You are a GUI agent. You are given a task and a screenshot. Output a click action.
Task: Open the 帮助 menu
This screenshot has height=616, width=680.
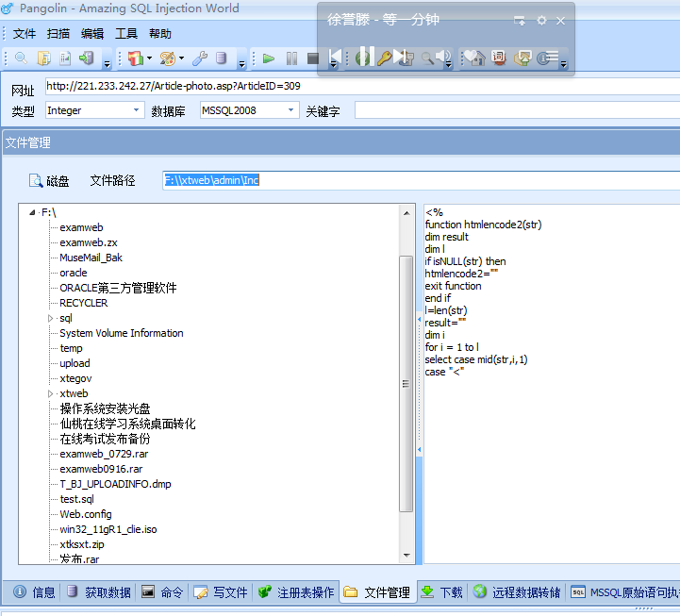[x=160, y=33]
